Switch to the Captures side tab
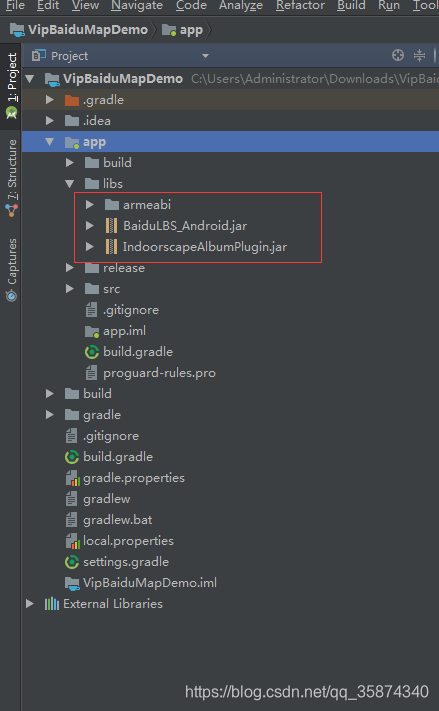The image size is (439, 711). point(11,269)
